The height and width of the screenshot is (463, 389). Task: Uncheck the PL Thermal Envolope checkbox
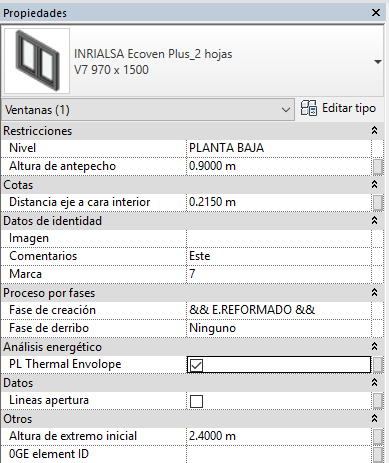pos(196,365)
